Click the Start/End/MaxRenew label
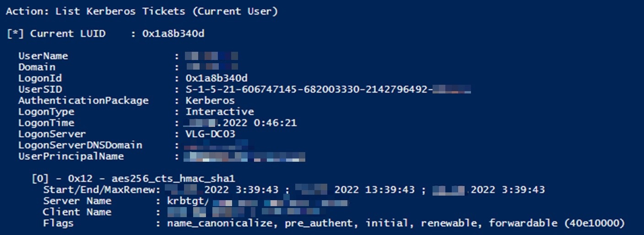Screen dimensions: 644x235 (x=101, y=190)
